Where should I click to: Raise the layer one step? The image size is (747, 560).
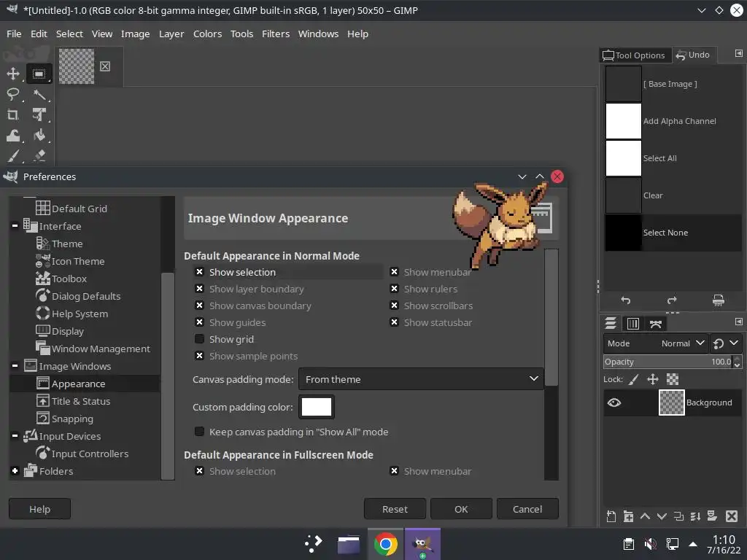click(645, 516)
